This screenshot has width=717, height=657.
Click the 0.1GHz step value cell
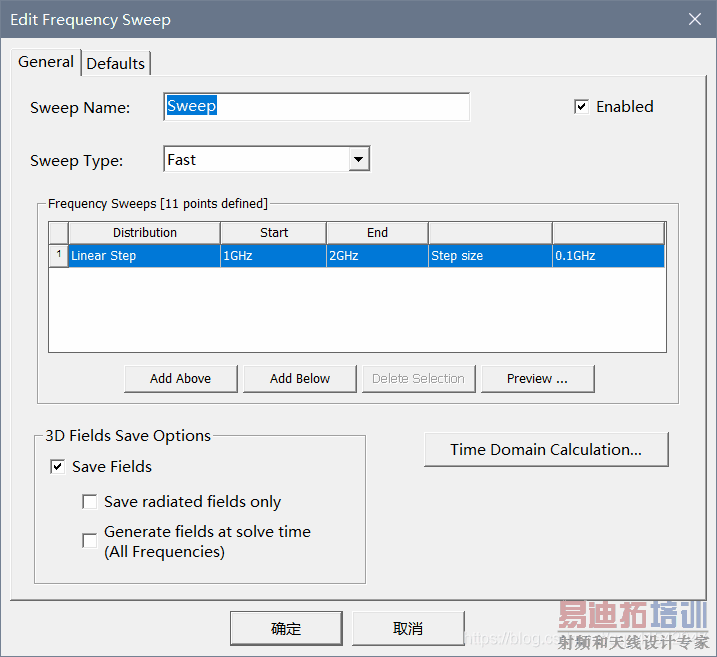tap(608, 256)
